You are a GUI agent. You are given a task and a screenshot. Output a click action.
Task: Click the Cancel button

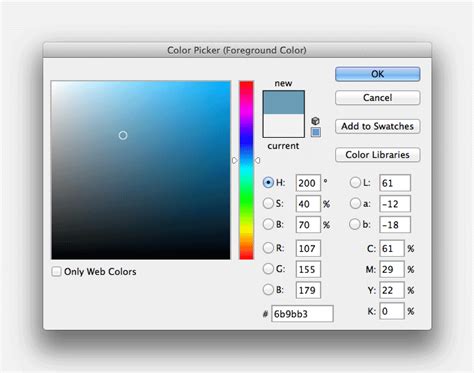point(377,98)
